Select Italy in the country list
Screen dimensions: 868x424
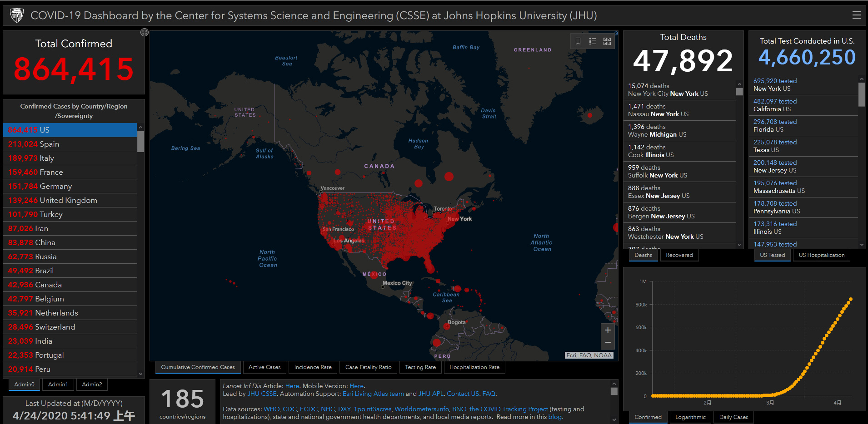pyautogui.click(x=70, y=158)
